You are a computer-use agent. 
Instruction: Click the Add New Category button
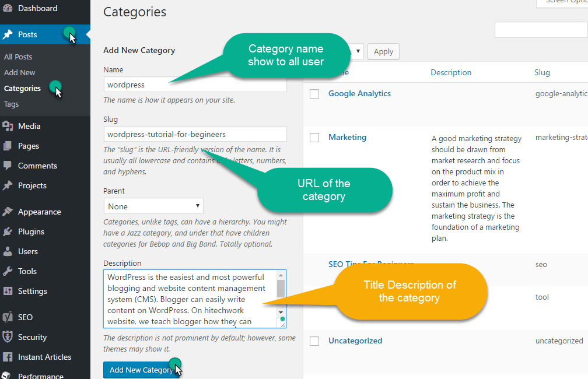tap(141, 370)
